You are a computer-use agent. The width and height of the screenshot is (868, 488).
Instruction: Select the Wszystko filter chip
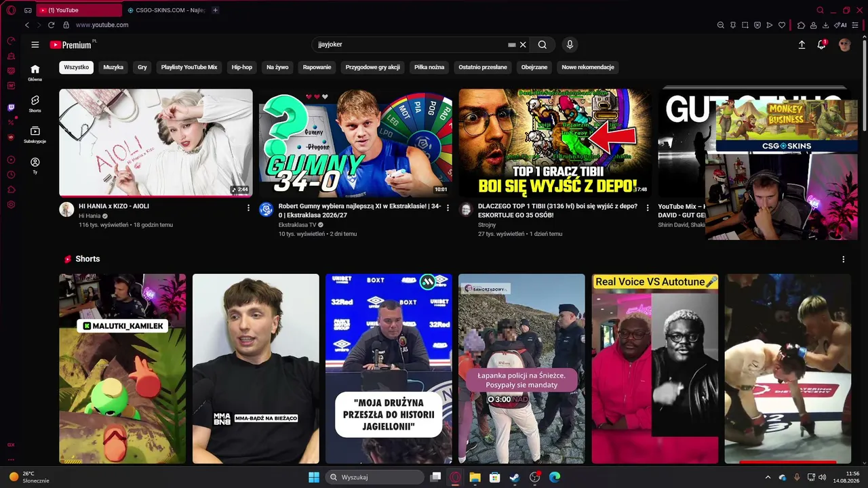(x=77, y=67)
